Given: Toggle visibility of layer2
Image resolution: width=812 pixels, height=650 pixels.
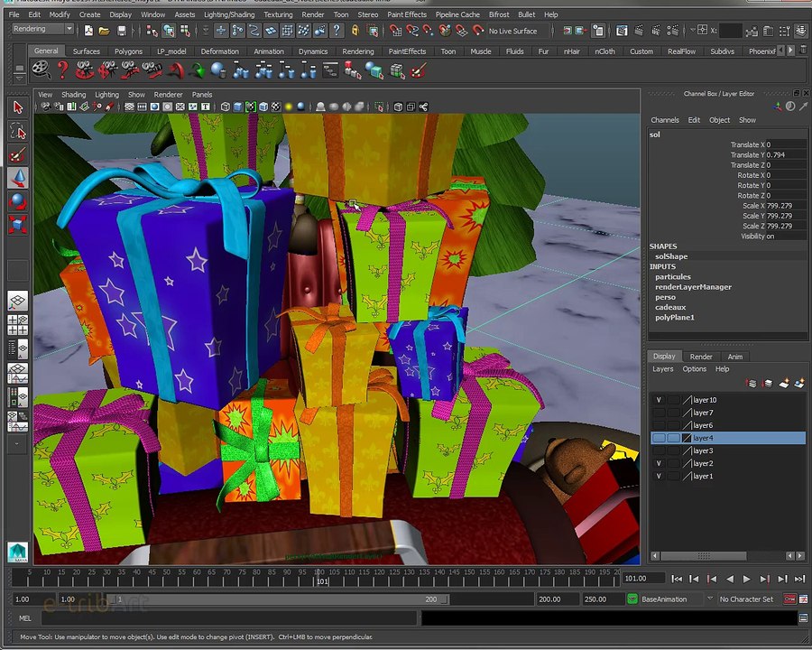Looking at the screenshot, I should pos(659,463).
